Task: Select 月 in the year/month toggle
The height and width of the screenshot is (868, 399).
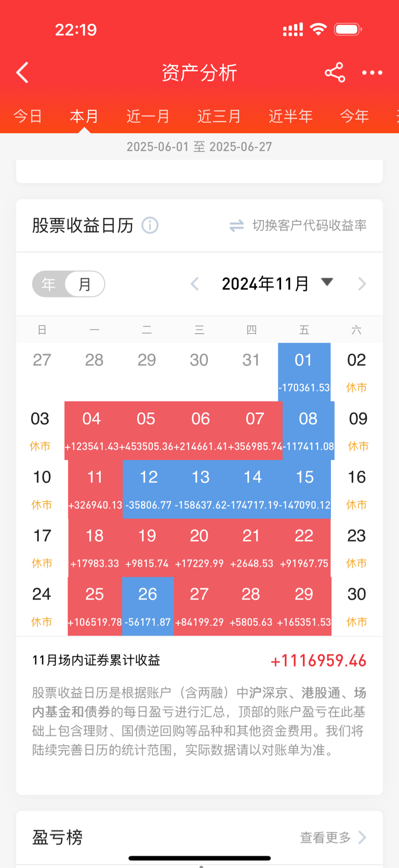Action: coord(85,284)
